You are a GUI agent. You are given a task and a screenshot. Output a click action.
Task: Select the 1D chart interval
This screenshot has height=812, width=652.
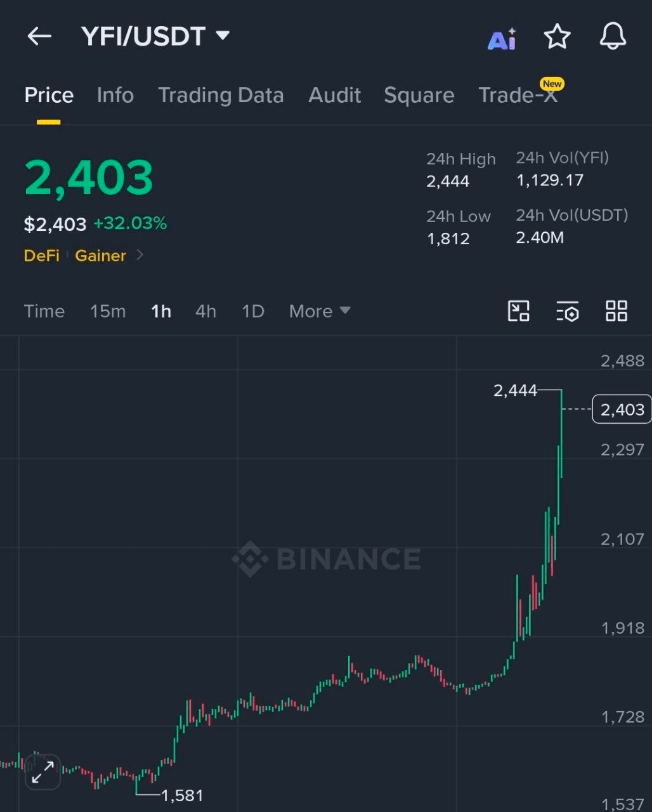253,311
